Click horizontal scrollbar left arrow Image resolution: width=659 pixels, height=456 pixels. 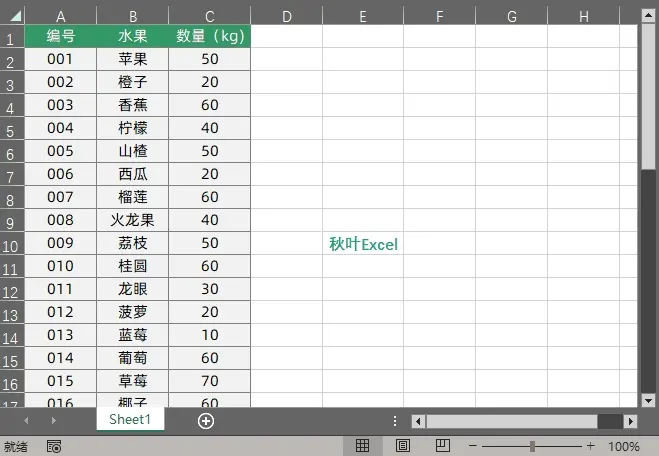click(418, 421)
